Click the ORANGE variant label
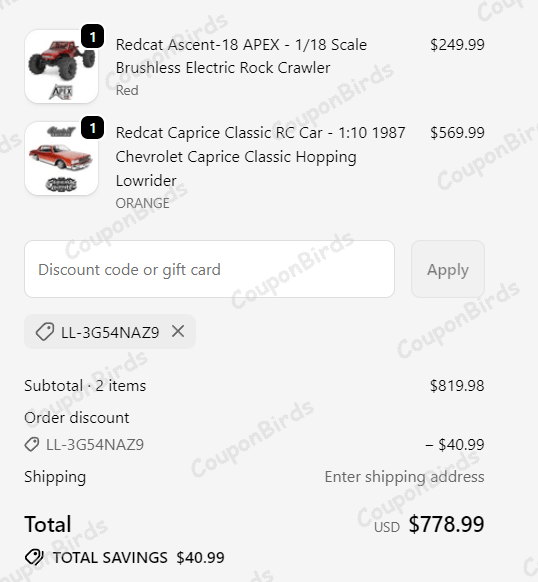Screen dimensions: 538x582 (x=143, y=203)
